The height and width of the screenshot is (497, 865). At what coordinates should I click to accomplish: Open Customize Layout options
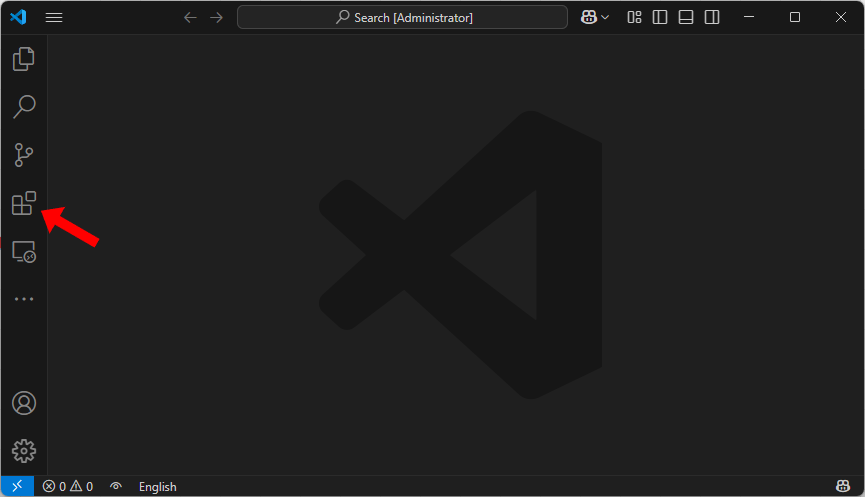[634, 18]
